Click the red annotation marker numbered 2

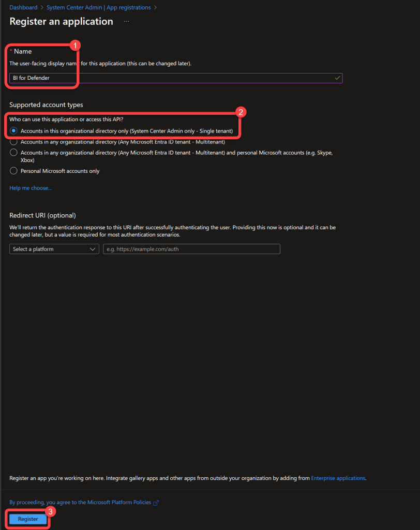[241, 112]
